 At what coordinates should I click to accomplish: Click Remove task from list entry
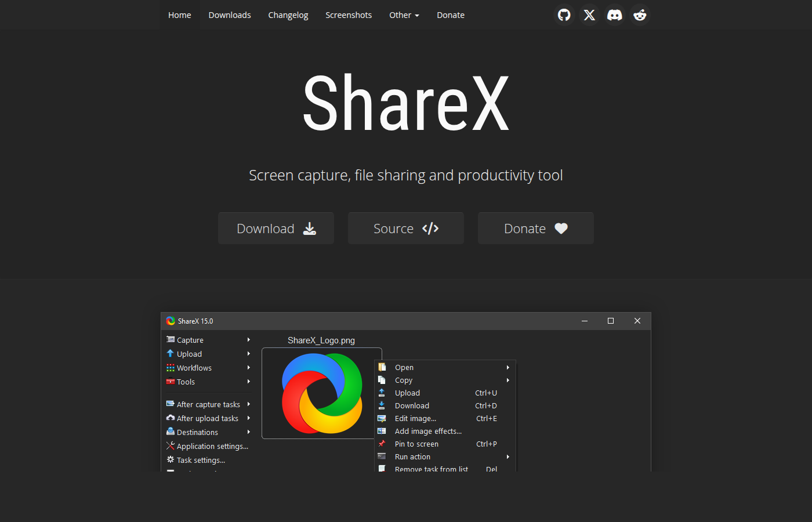click(432, 469)
